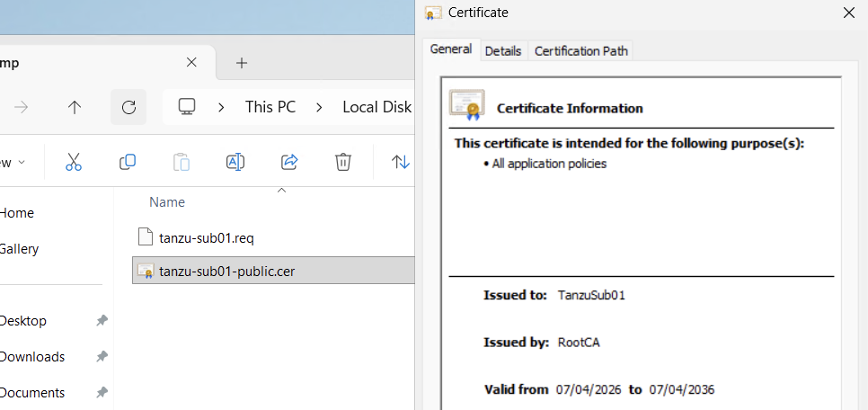This screenshot has height=410, width=868.
Task: Navigate up one folder level
Action: 75,107
